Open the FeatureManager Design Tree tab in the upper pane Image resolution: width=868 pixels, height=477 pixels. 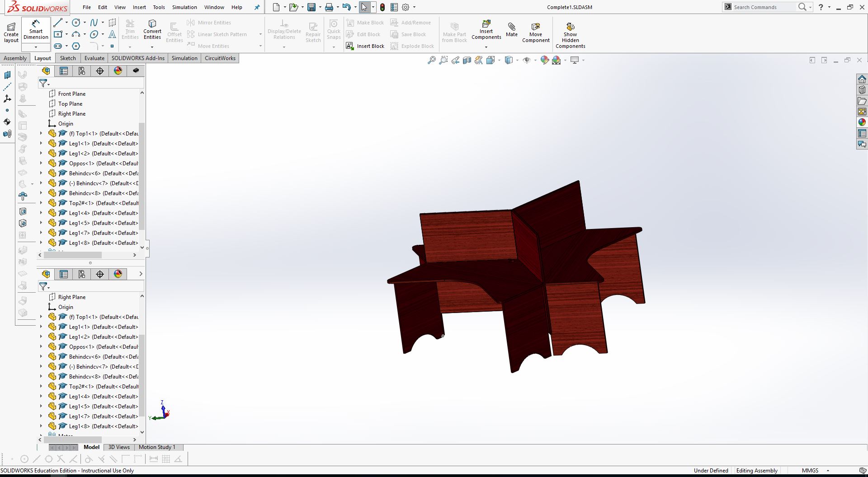46,71
